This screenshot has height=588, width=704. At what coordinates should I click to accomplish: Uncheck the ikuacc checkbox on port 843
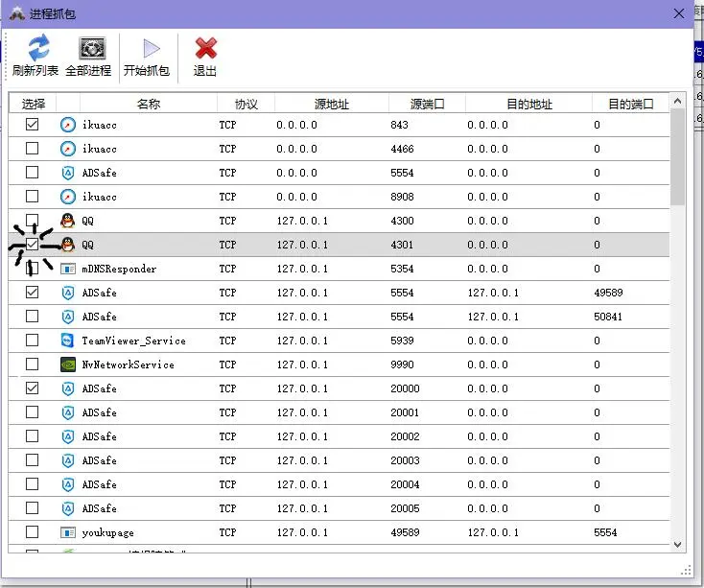point(33,125)
